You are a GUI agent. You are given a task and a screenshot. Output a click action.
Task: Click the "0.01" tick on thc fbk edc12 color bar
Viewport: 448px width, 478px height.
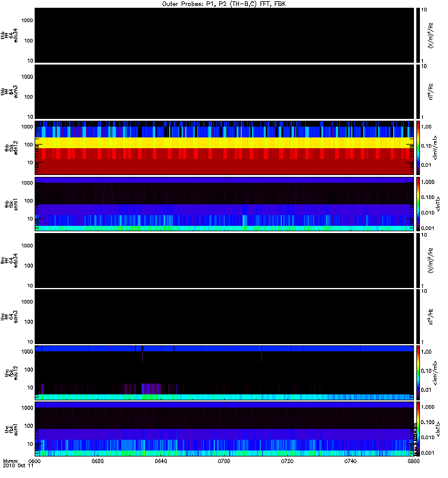click(426, 390)
